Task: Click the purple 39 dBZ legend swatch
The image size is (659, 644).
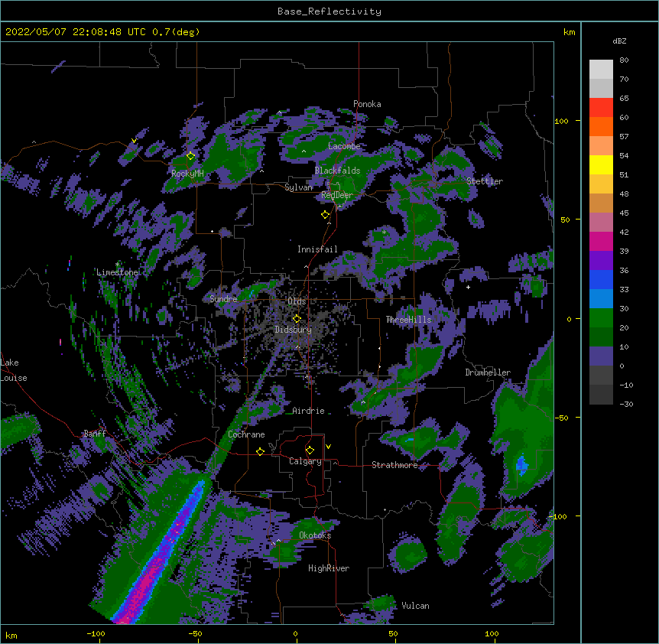Action: pyautogui.click(x=601, y=261)
